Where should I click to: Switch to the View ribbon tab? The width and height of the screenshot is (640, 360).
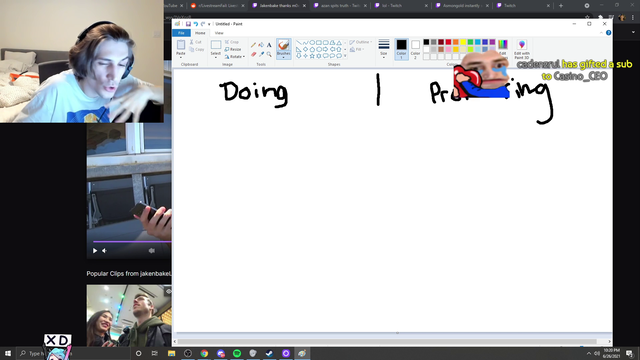pyautogui.click(x=219, y=33)
